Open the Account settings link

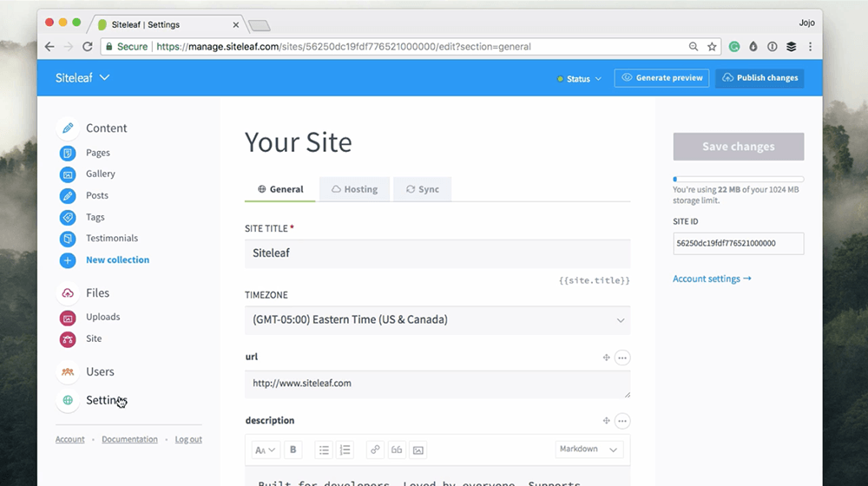coord(712,279)
